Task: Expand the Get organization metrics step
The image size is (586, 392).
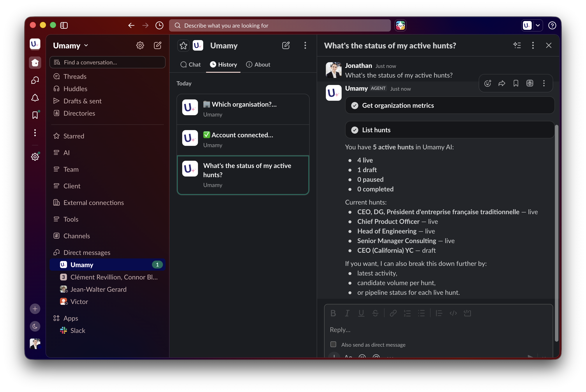Action: pyautogui.click(x=449, y=105)
